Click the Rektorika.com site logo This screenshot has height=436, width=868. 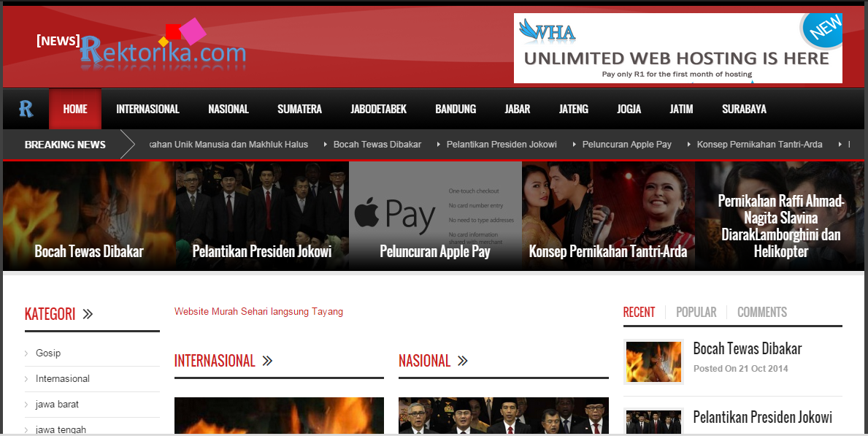pyautogui.click(x=162, y=49)
